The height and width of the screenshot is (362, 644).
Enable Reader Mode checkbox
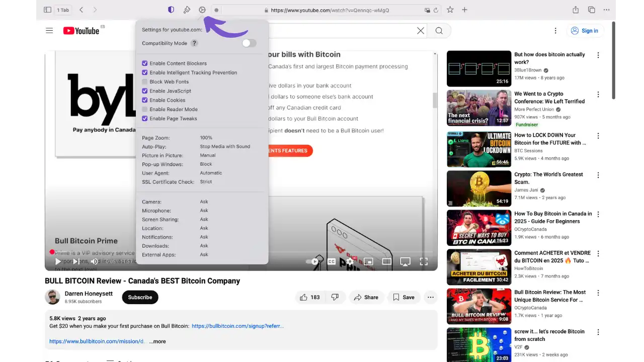[145, 109]
